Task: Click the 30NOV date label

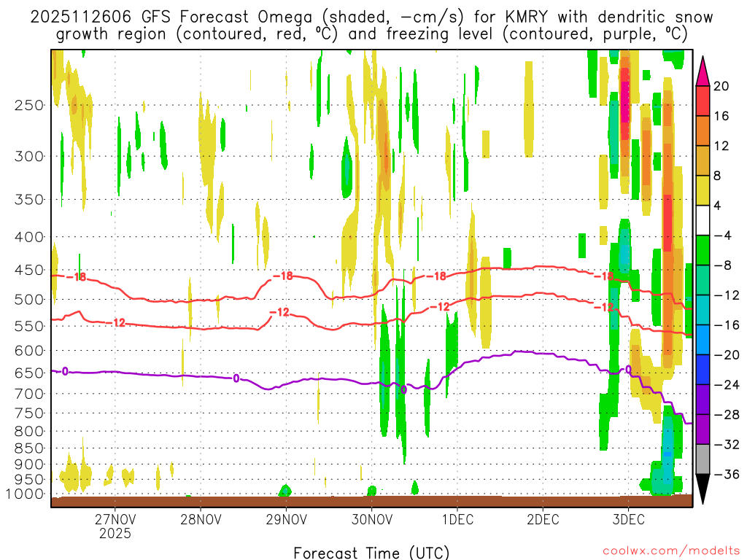Action: (x=371, y=519)
